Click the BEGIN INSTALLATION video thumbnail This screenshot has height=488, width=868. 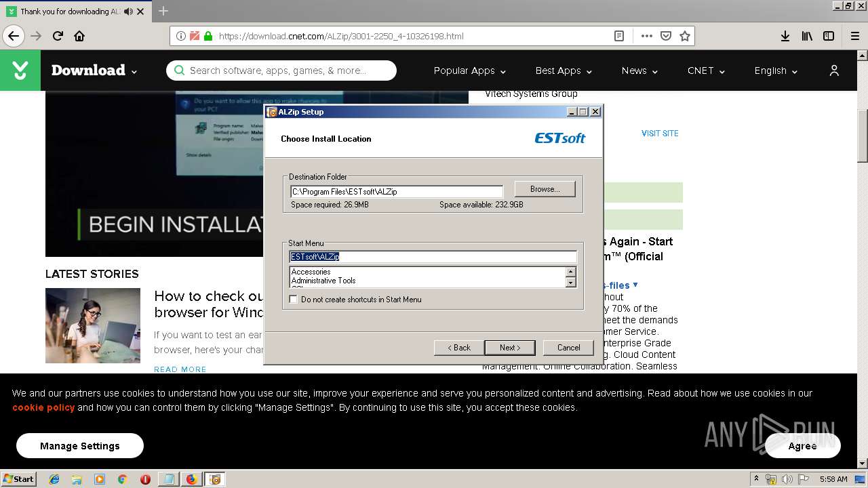click(155, 174)
